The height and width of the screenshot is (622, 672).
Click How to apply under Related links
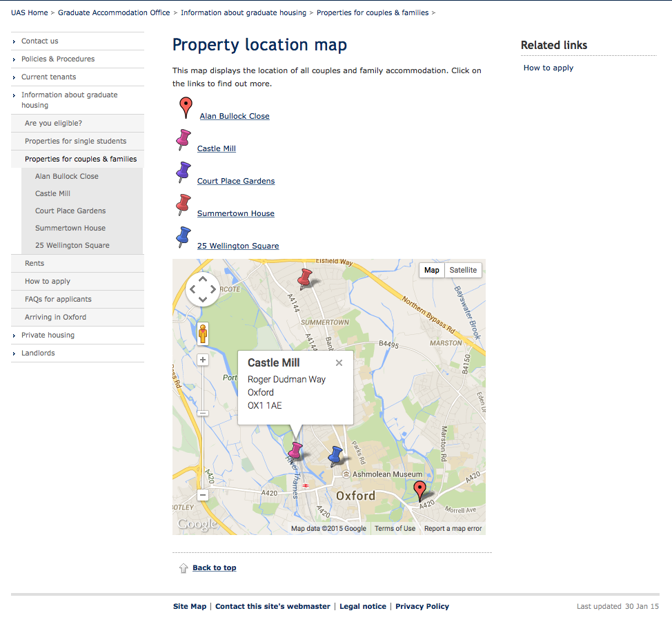point(549,68)
